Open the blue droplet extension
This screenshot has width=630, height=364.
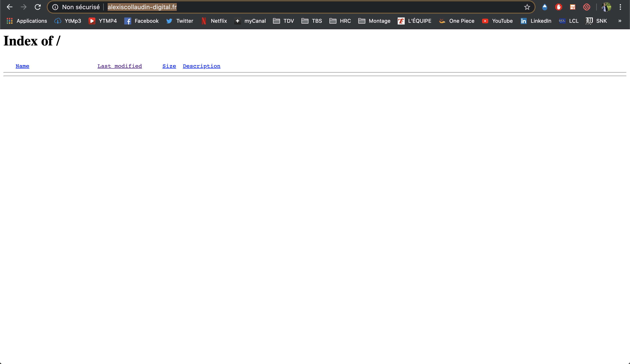(544, 7)
